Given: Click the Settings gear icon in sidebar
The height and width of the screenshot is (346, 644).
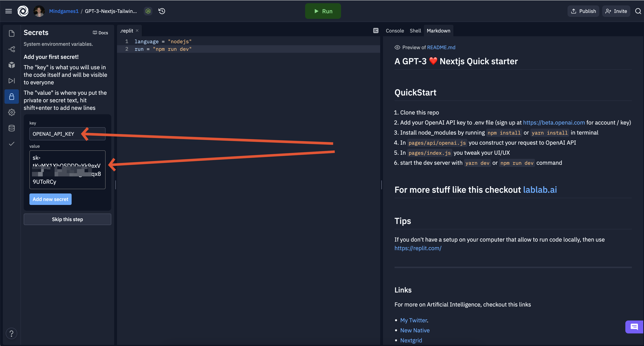Looking at the screenshot, I should [x=11, y=112].
